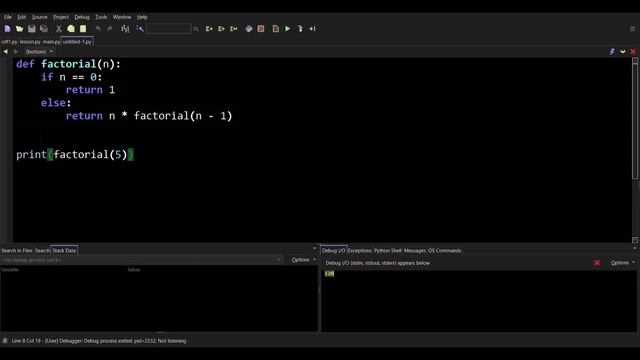This screenshot has height=360, width=640.
Task: Close the editor with the red X
Action: (633, 51)
